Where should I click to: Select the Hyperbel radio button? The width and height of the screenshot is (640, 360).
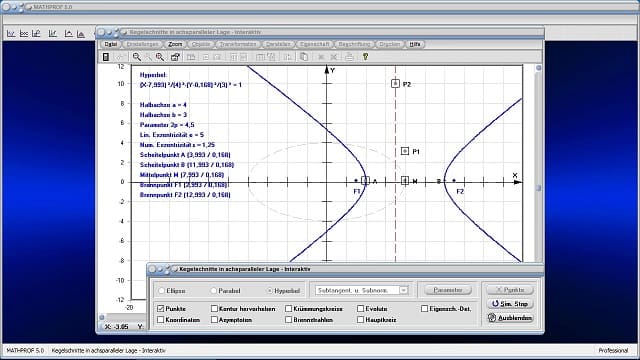click(269, 291)
